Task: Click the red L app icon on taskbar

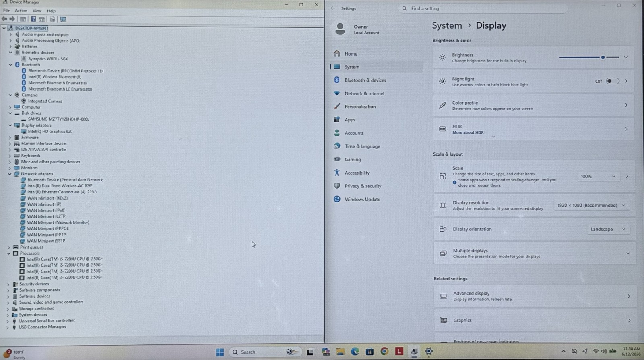Action: pyautogui.click(x=399, y=351)
